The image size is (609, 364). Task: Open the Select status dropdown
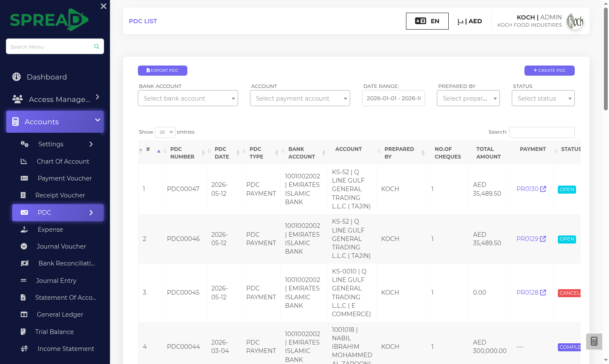point(543,98)
